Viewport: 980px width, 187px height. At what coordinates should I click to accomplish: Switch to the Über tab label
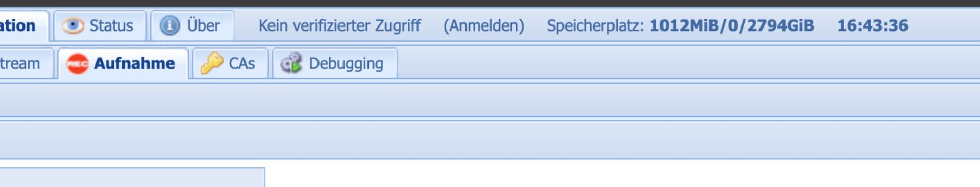coord(203,25)
